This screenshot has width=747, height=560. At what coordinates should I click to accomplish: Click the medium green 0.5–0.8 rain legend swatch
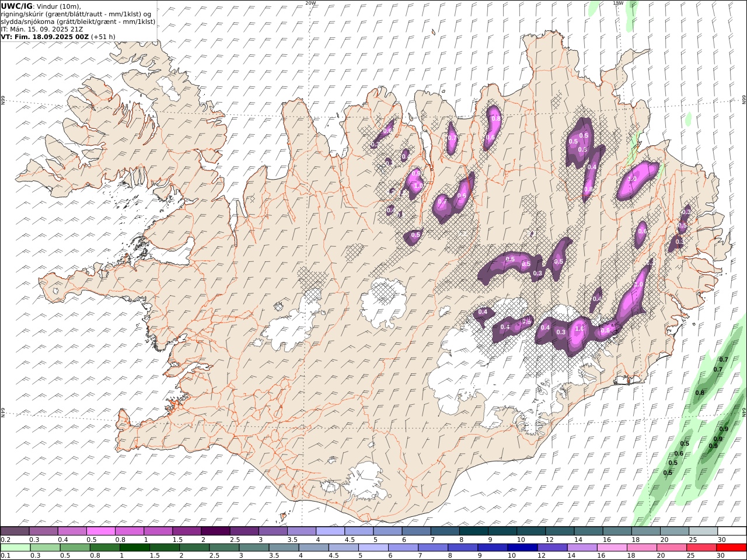pos(75,548)
